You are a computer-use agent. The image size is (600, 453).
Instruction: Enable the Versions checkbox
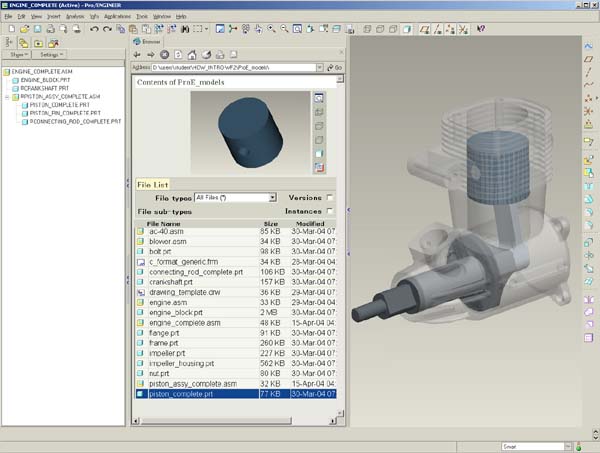pos(330,198)
